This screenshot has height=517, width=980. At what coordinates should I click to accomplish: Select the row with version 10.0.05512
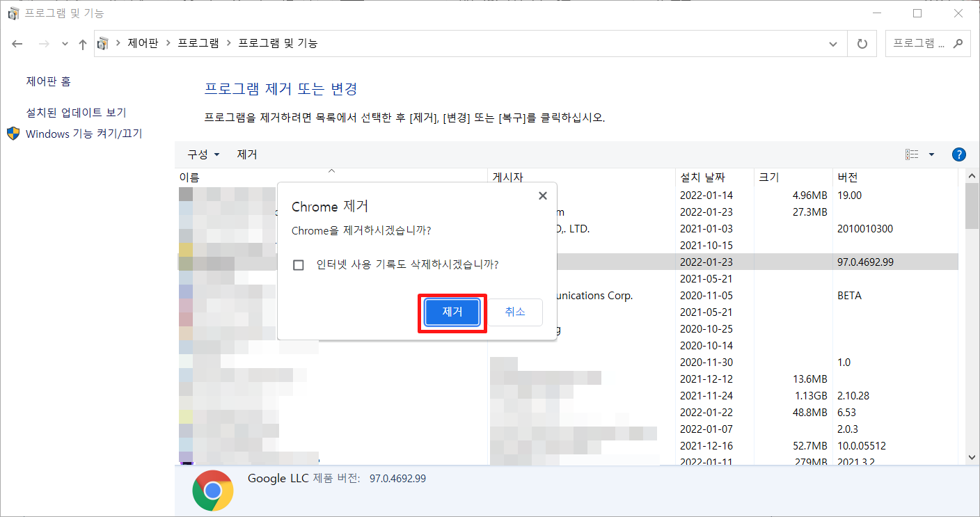[x=567, y=446]
